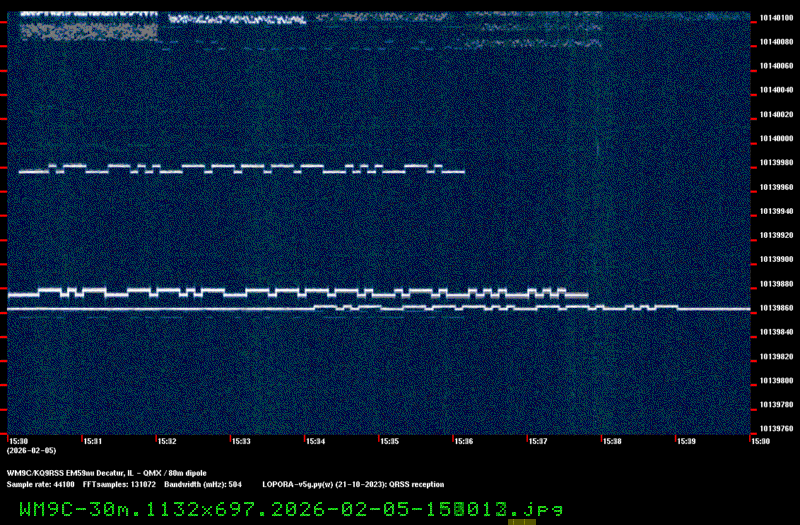Select frequency scale value 10139800

pos(777,381)
